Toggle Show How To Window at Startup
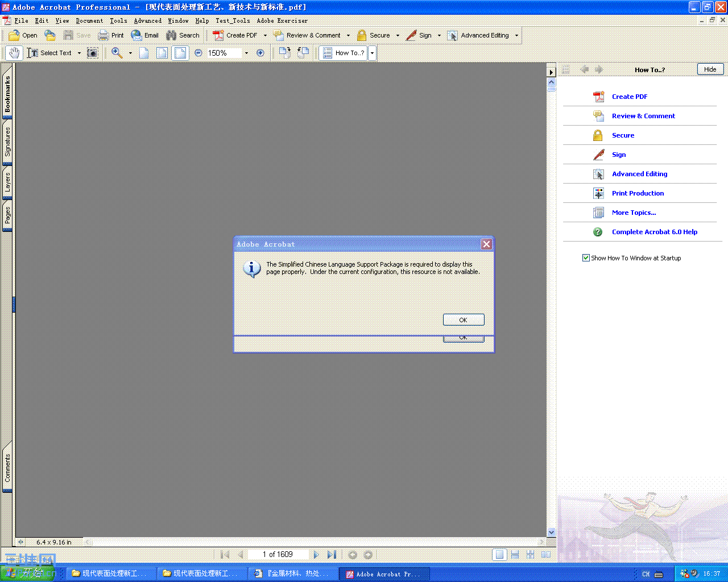Viewport: 728px width, 582px height. click(x=586, y=258)
